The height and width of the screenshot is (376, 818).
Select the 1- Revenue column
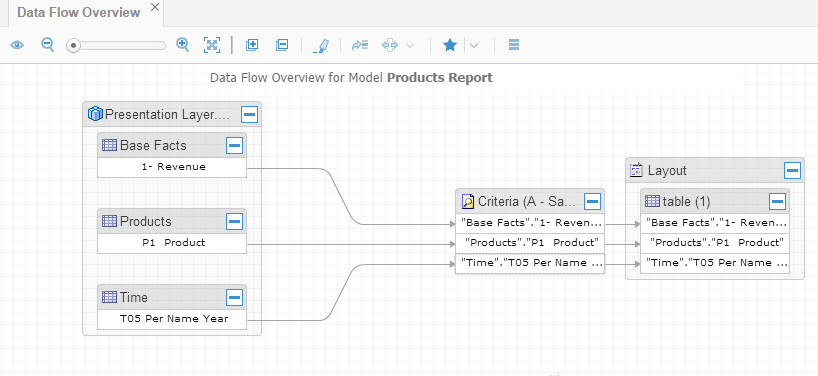coord(172,167)
